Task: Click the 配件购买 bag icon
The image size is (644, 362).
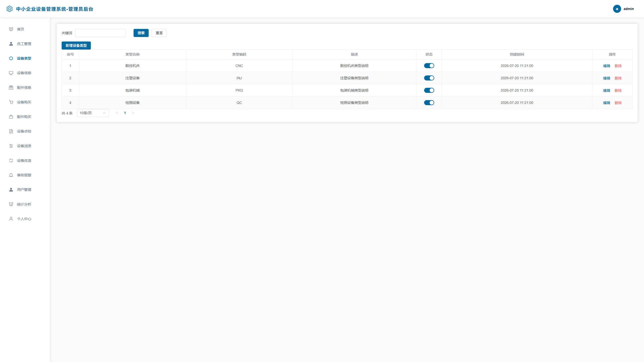Action: click(11, 117)
